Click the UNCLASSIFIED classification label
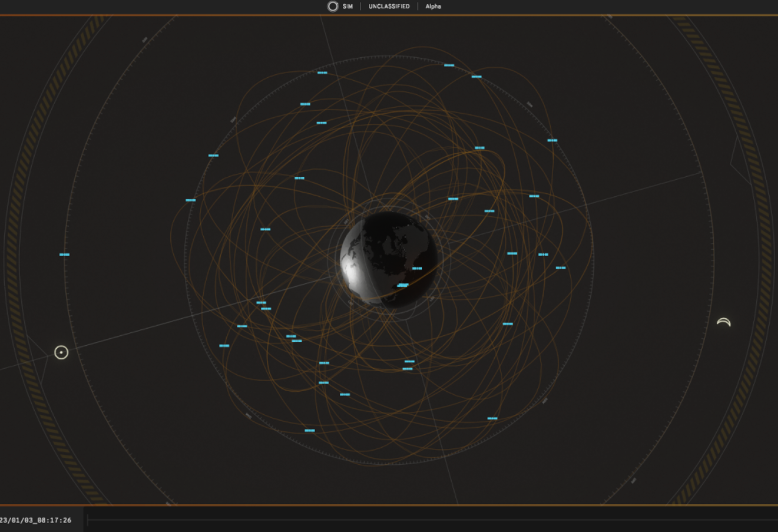Screen dimensions: 778x532 [389, 6]
